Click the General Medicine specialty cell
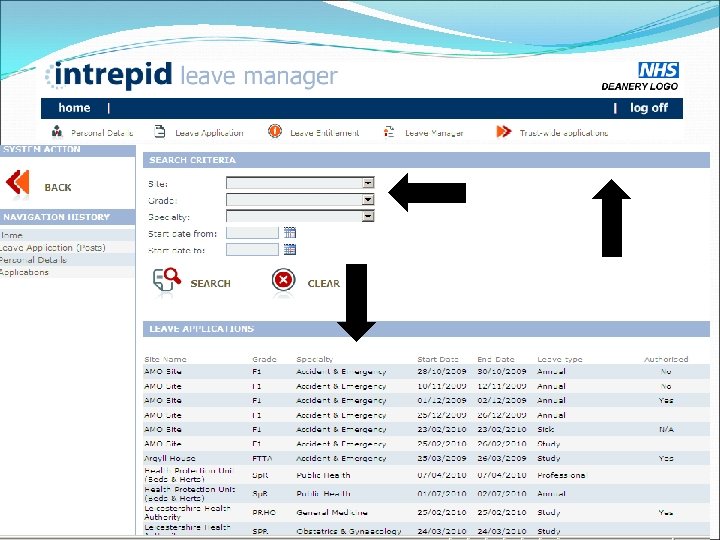 [332, 512]
